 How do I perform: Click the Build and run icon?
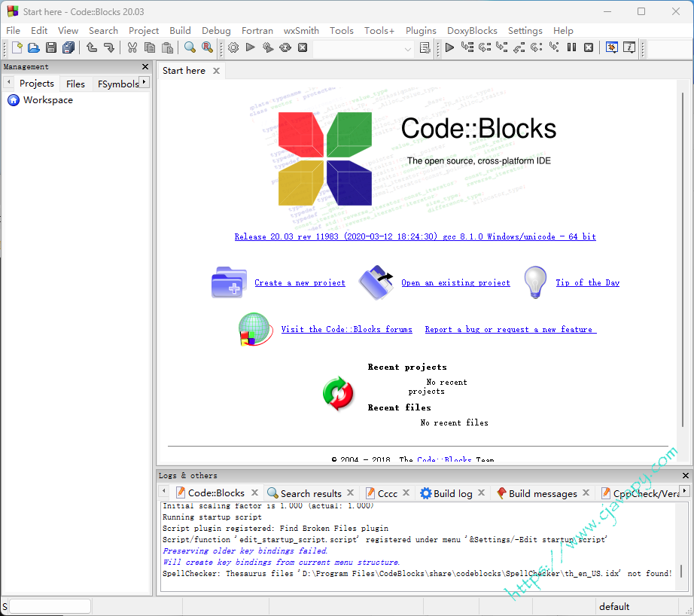click(268, 47)
